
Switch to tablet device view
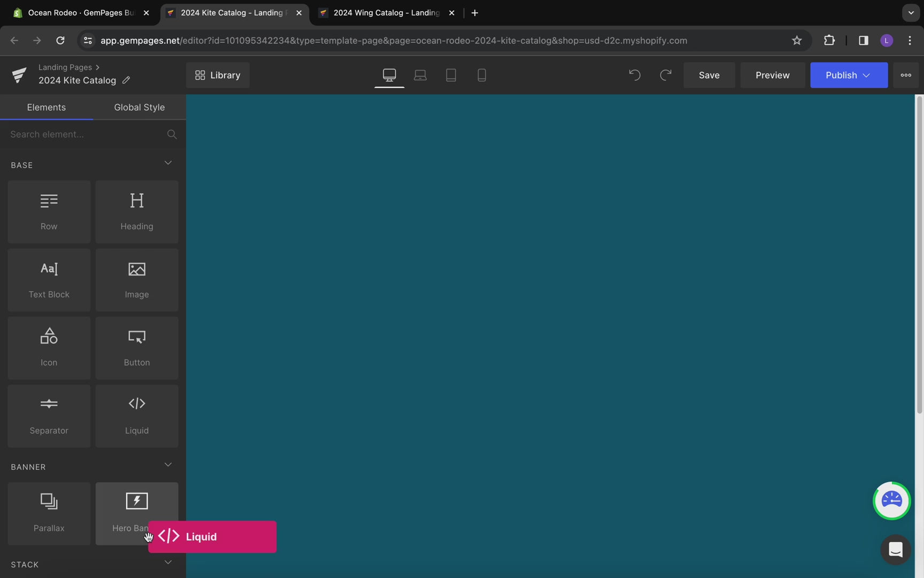[451, 75]
